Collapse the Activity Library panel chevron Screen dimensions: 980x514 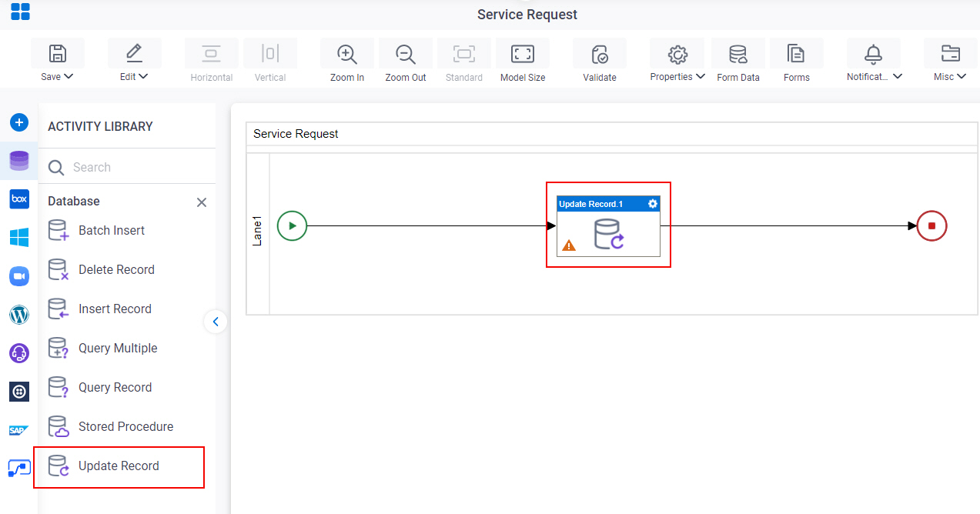coord(216,322)
